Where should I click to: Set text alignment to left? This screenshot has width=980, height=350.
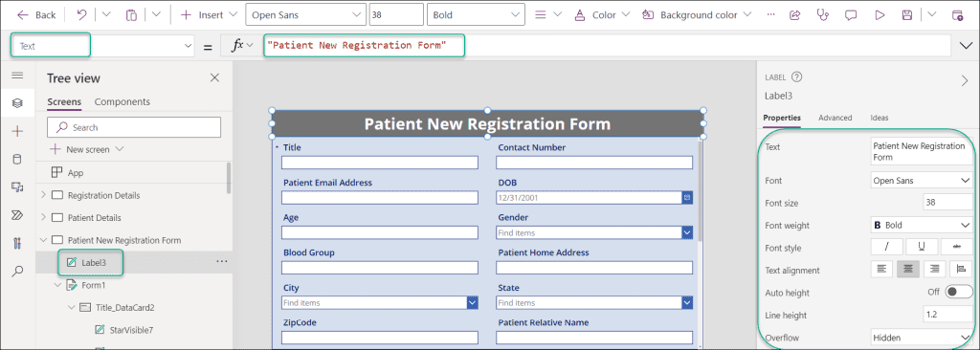(881, 270)
